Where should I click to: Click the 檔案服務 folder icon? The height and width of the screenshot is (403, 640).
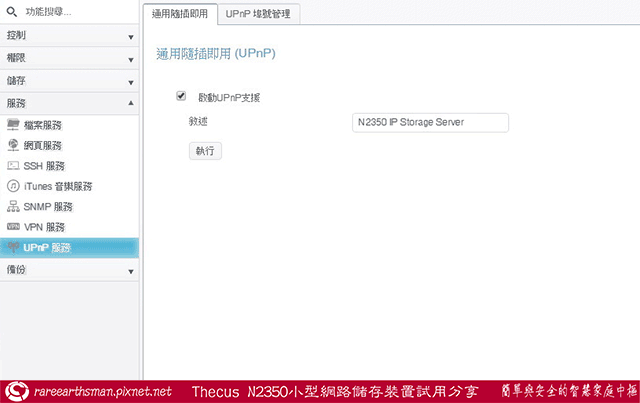(x=13, y=125)
